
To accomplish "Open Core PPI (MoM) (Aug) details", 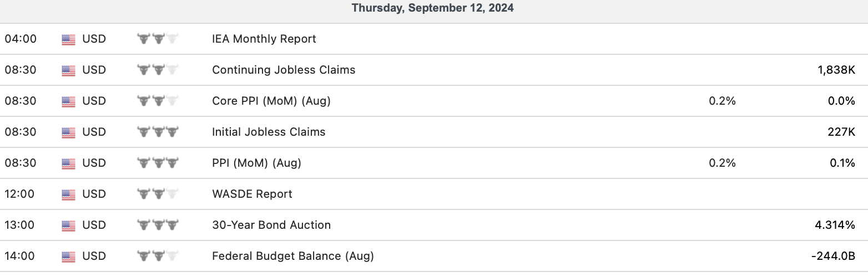I will coord(271,101).
